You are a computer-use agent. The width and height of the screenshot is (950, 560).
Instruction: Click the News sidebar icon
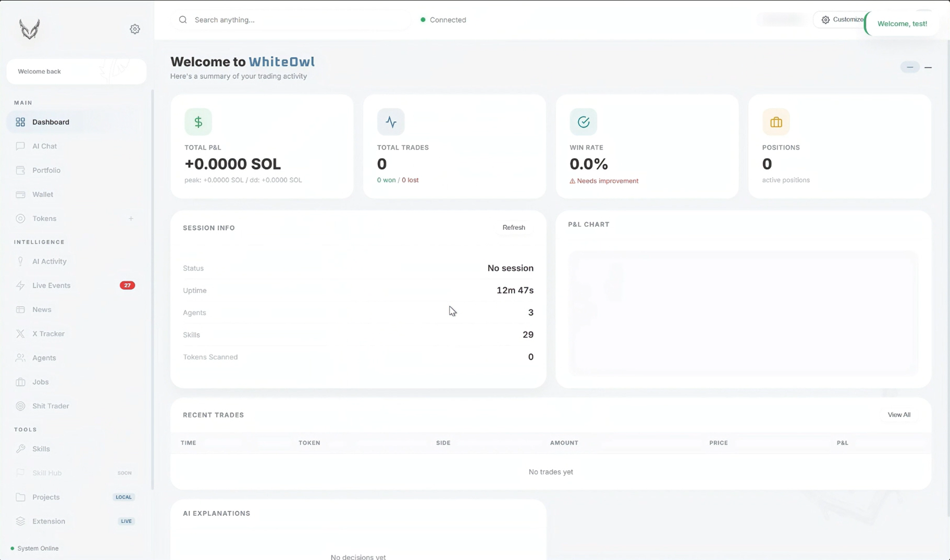(x=20, y=309)
